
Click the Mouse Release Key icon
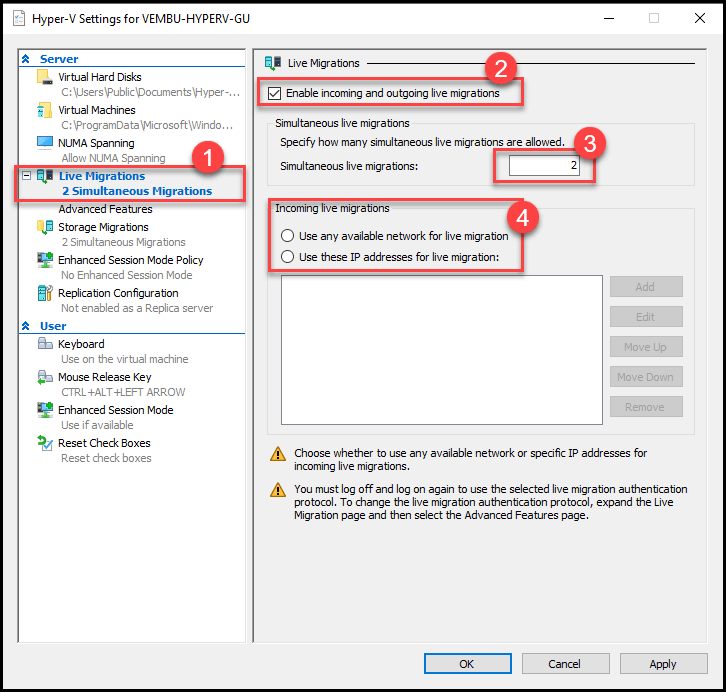pos(44,377)
